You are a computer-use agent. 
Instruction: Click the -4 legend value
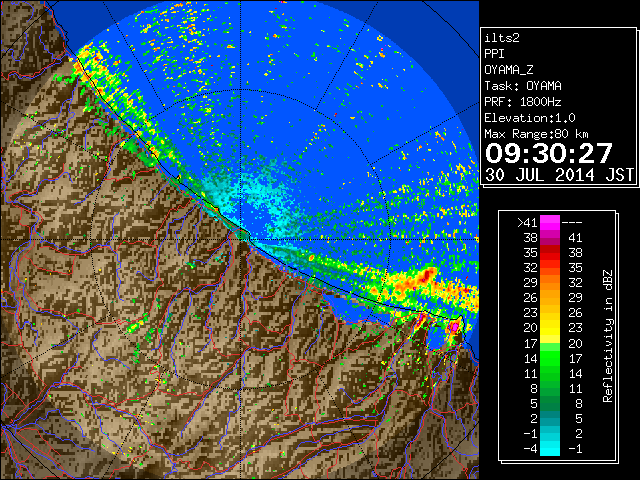pos(530,448)
